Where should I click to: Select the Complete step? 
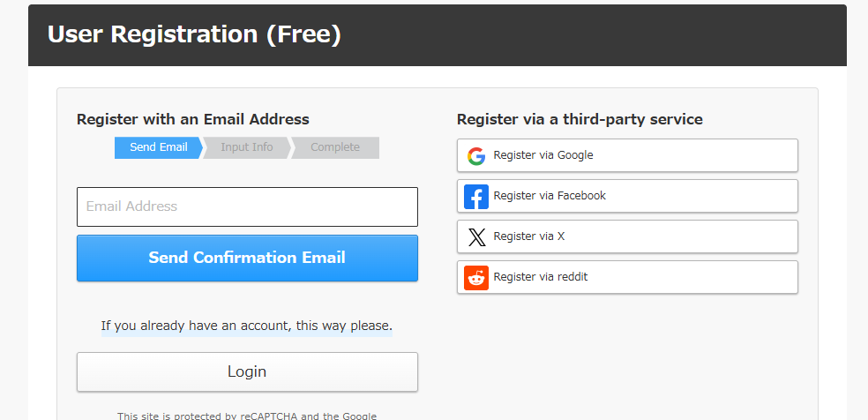tap(335, 147)
